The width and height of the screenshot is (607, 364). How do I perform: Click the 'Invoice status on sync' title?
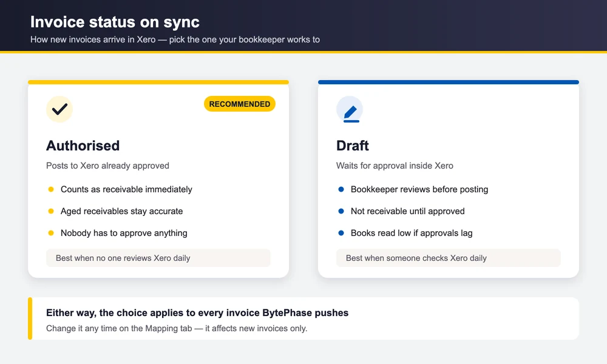(115, 22)
